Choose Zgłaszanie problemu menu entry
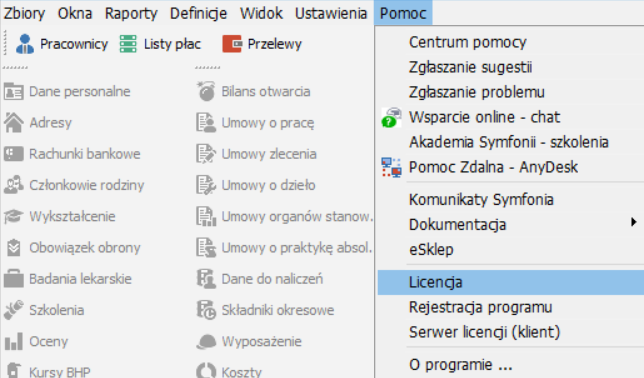The image size is (644, 378). pos(476,92)
